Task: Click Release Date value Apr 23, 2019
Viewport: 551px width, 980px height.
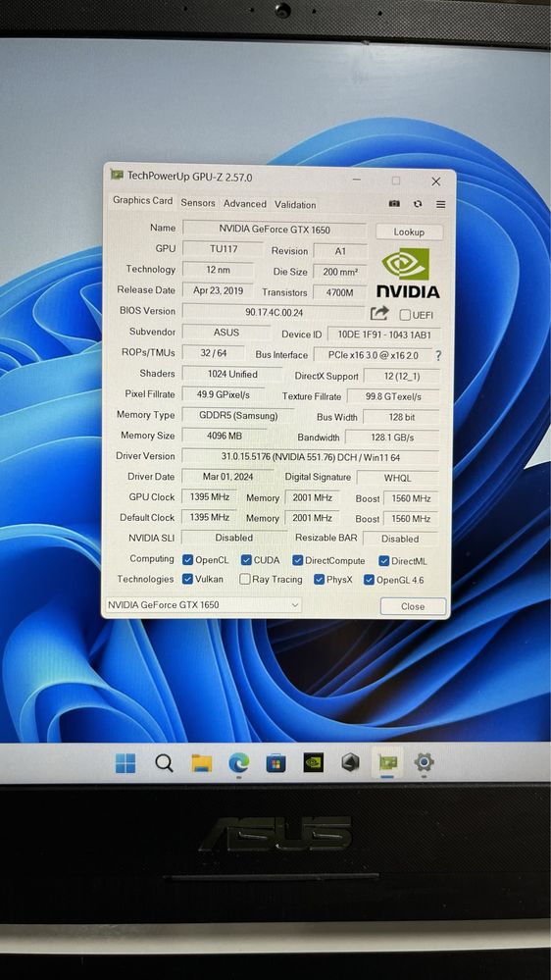Action: tap(218, 290)
